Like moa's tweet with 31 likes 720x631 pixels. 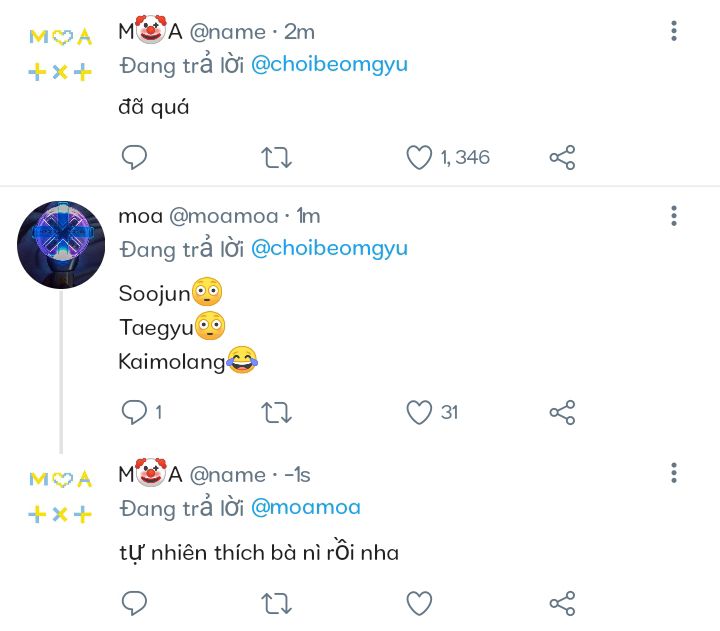pyautogui.click(x=419, y=412)
